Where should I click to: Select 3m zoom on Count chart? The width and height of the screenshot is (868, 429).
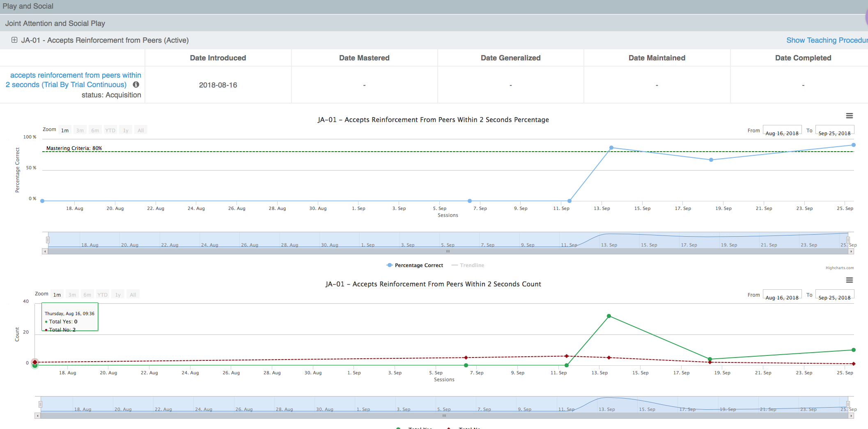point(72,295)
